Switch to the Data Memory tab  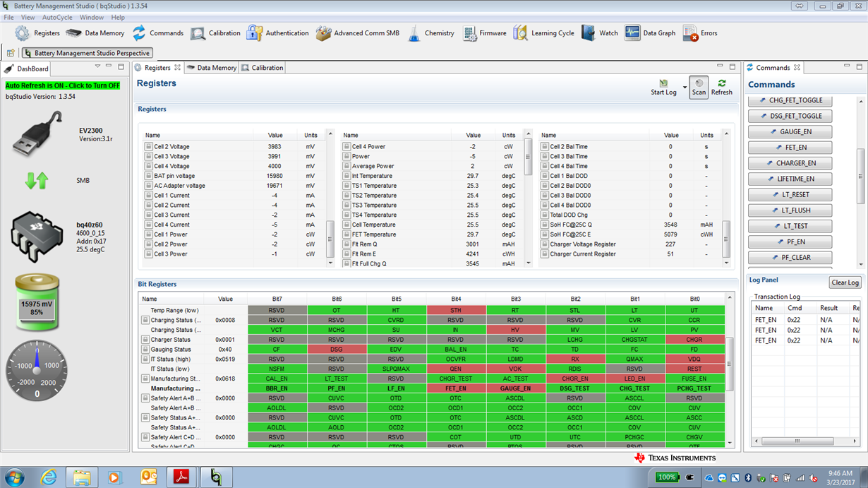211,68
